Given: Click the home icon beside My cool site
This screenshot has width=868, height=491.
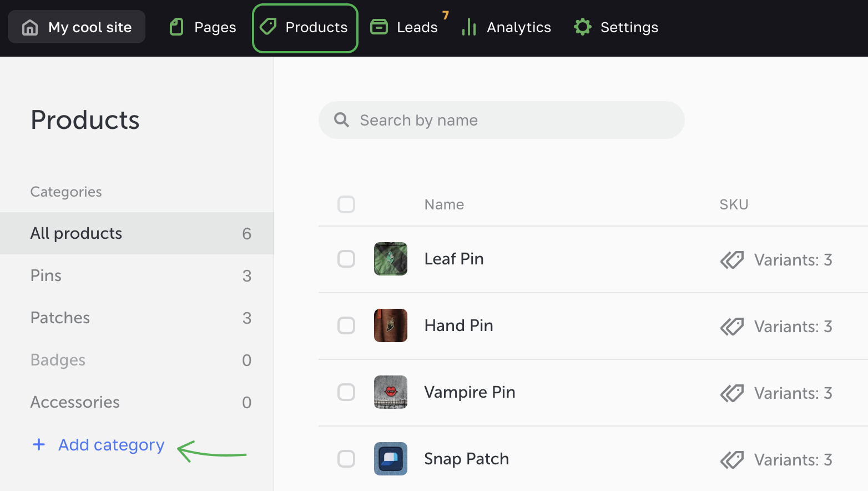Looking at the screenshot, I should pyautogui.click(x=30, y=27).
